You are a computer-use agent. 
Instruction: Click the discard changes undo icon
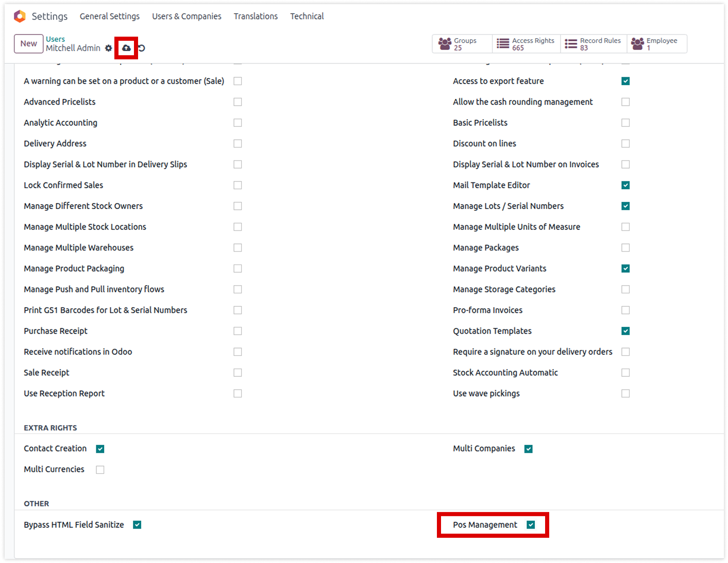pos(142,48)
